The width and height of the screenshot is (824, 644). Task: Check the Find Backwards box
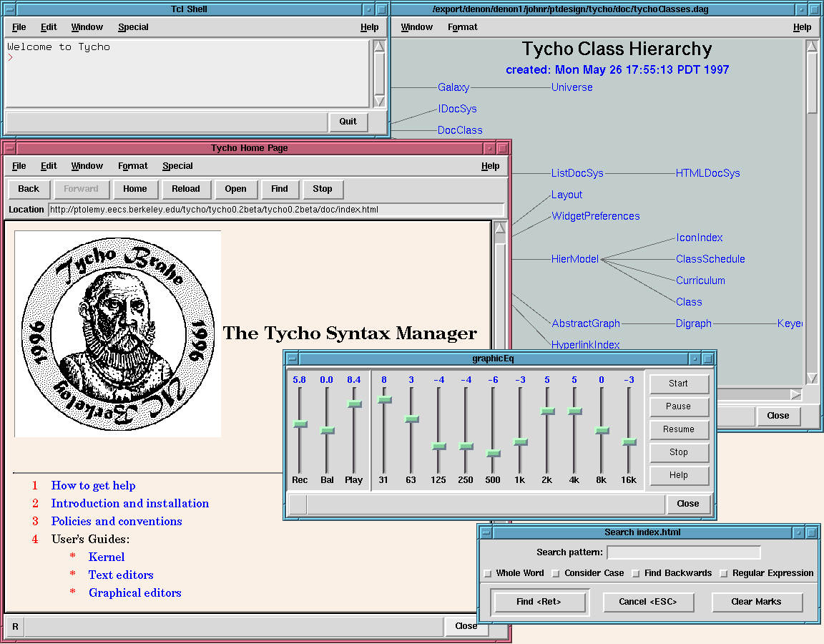pyautogui.click(x=635, y=573)
